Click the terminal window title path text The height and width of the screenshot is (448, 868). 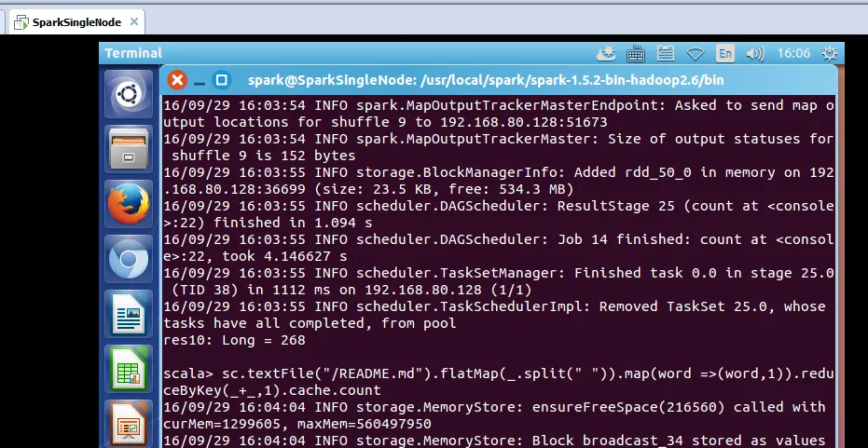[x=486, y=80]
